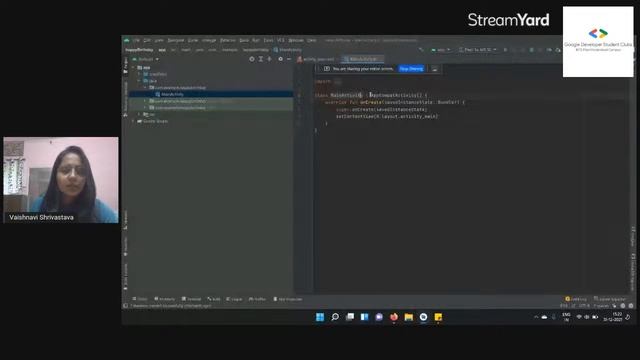Click the taskbar Search icon
The width and height of the screenshot is (640, 360).
coord(335,317)
